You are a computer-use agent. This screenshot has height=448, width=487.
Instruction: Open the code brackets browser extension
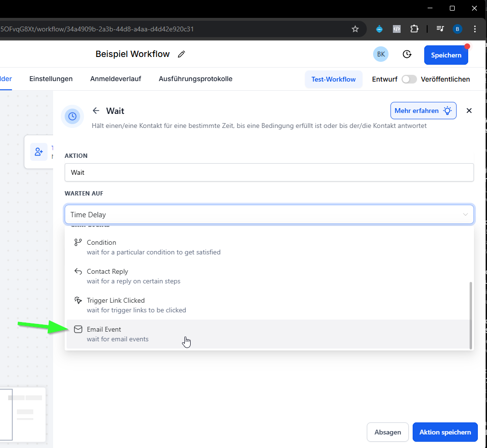point(397,29)
